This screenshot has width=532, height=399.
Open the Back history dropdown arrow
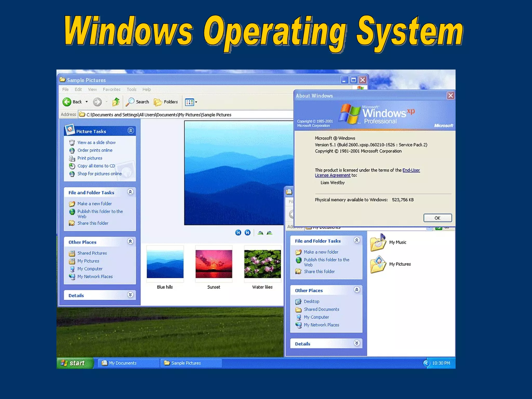tap(87, 102)
